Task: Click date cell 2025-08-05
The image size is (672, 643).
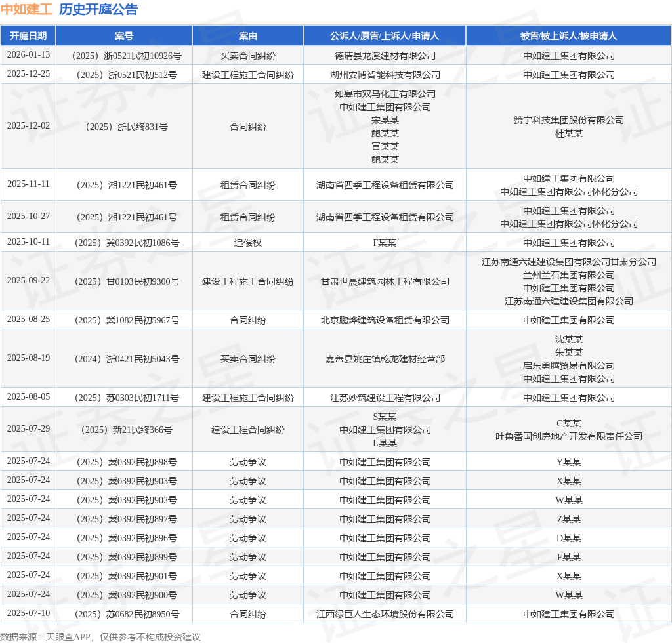Action: coord(28,397)
